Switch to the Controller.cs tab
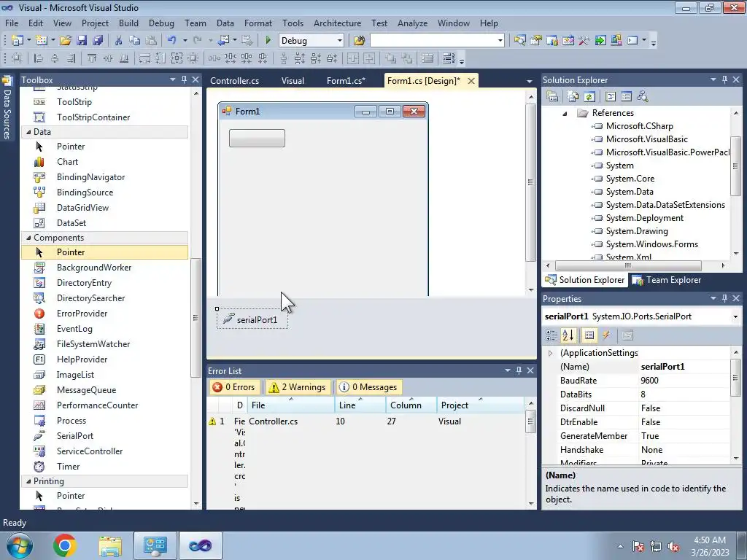The image size is (747, 560). pyautogui.click(x=234, y=80)
